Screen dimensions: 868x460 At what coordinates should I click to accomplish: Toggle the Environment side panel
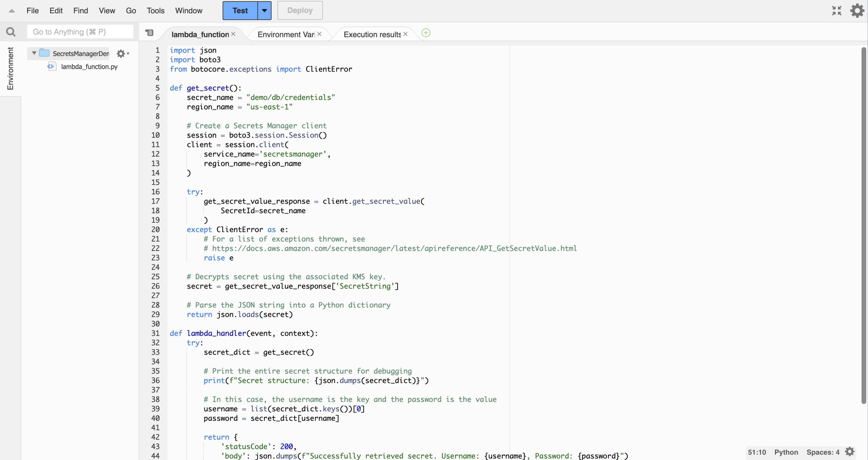[x=10, y=68]
